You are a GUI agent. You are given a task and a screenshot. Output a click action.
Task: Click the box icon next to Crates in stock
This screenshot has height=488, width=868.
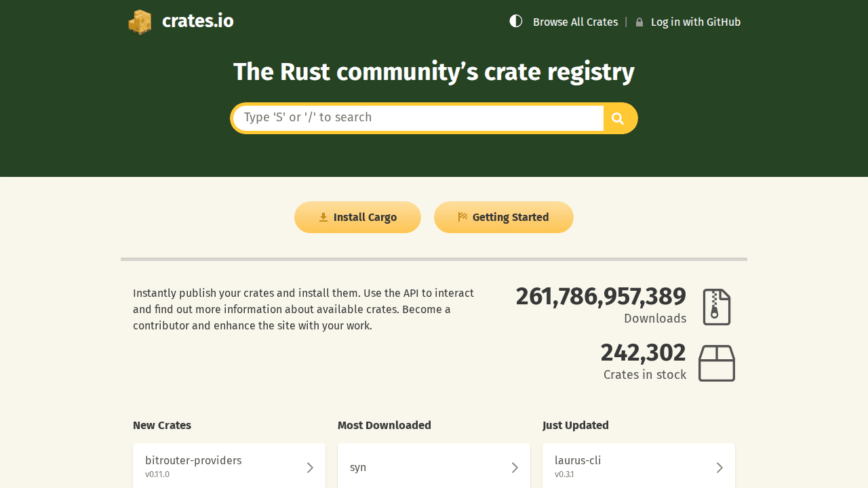tap(717, 363)
